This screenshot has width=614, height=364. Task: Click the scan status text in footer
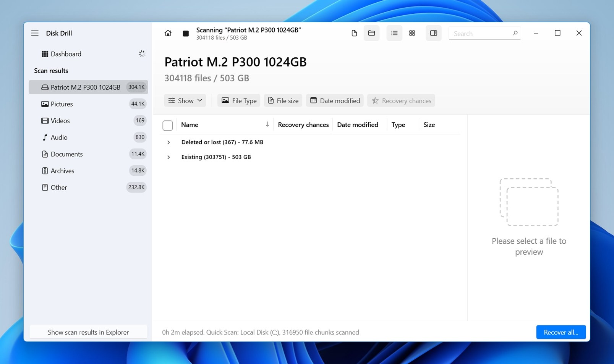point(261,332)
